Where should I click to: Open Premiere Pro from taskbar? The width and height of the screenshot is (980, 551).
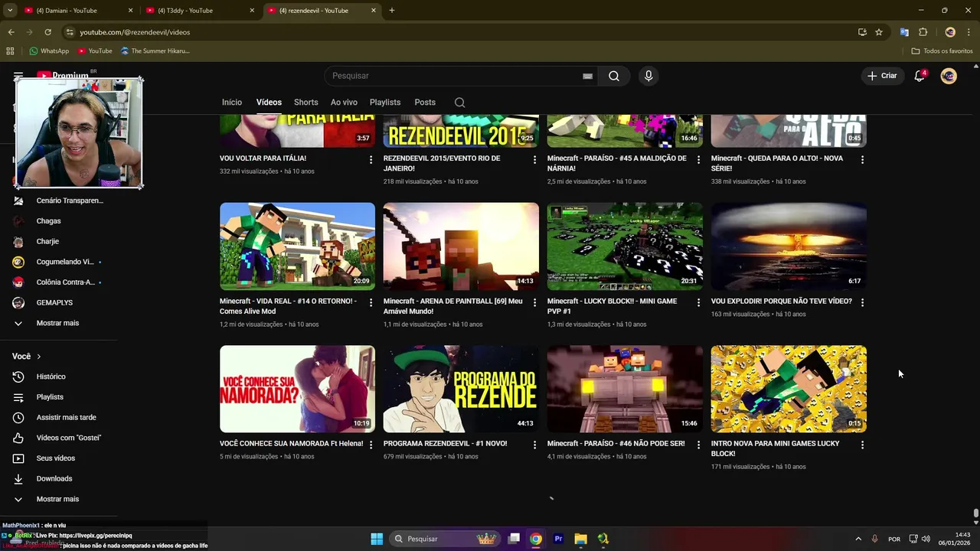558,539
